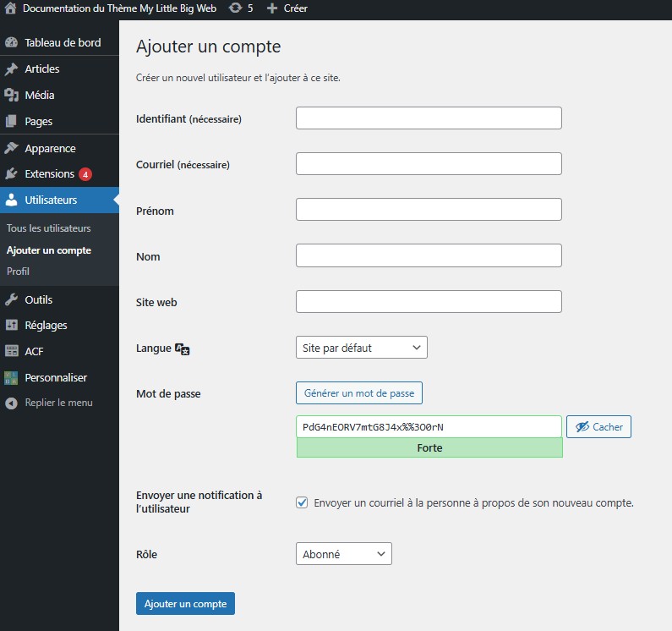Submit with blue Ajouter un compte button

[x=185, y=604]
